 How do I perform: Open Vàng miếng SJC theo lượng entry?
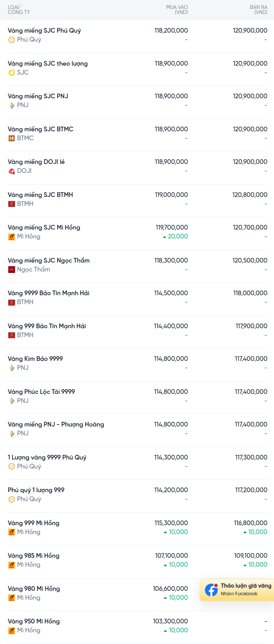point(48,64)
